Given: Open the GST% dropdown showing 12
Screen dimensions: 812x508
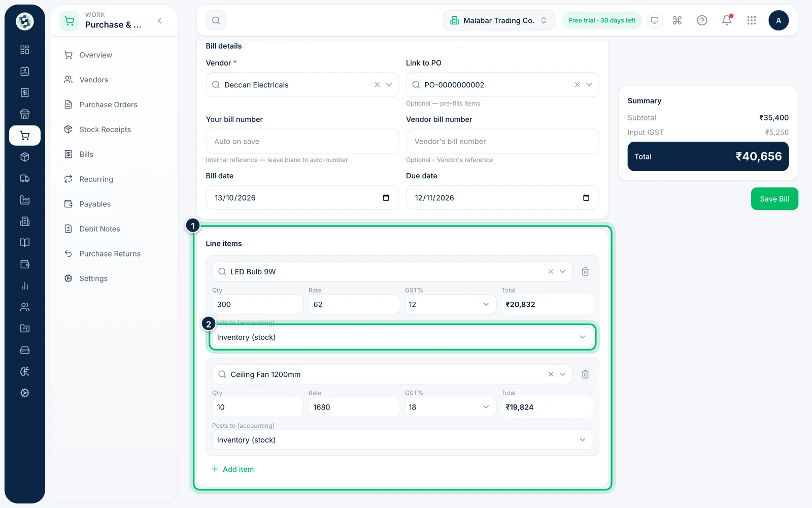Looking at the screenshot, I should [x=450, y=304].
